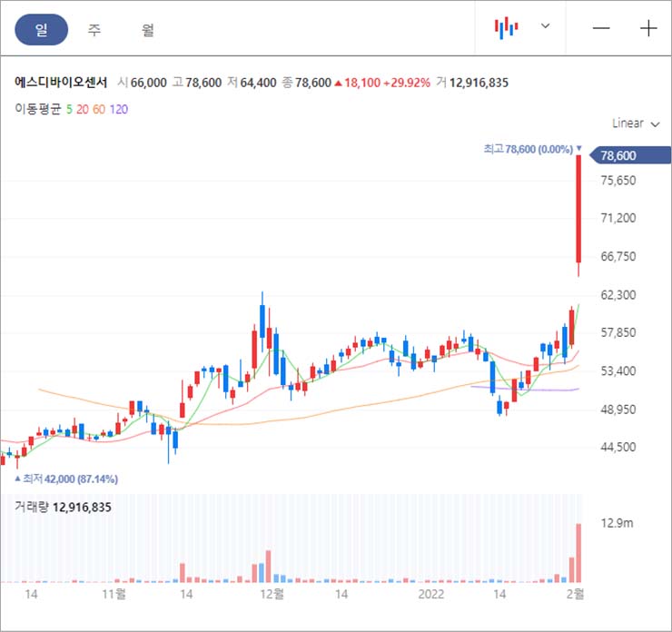Click the opening price 66,000 value

pyautogui.click(x=149, y=83)
